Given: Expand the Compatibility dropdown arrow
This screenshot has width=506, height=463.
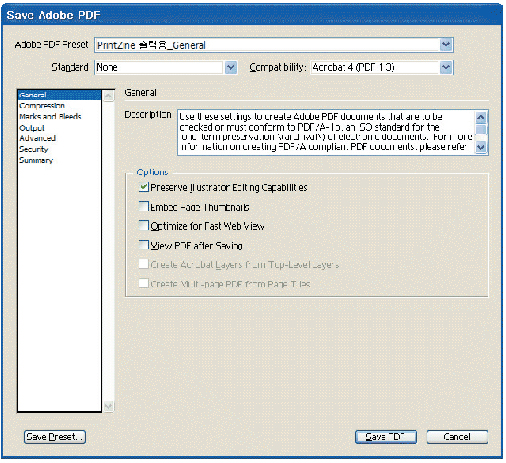Looking at the screenshot, I should [x=446, y=68].
